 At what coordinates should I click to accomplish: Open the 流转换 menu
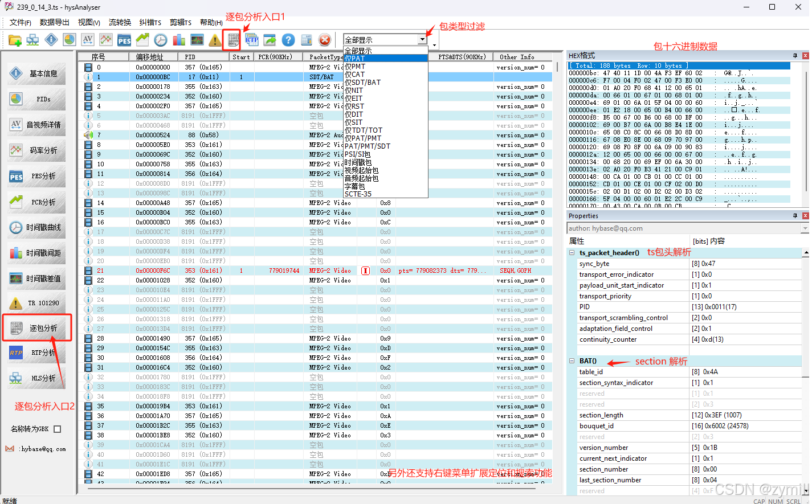tap(120, 22)
